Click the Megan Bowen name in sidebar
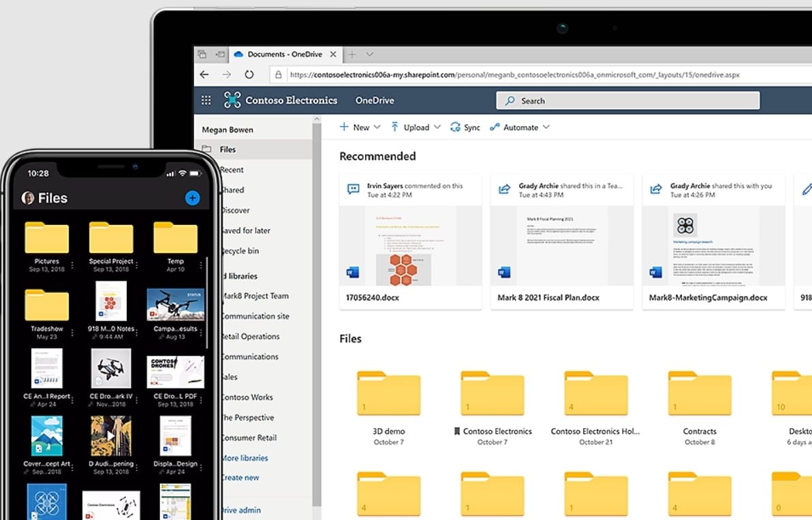 [228, 129]
